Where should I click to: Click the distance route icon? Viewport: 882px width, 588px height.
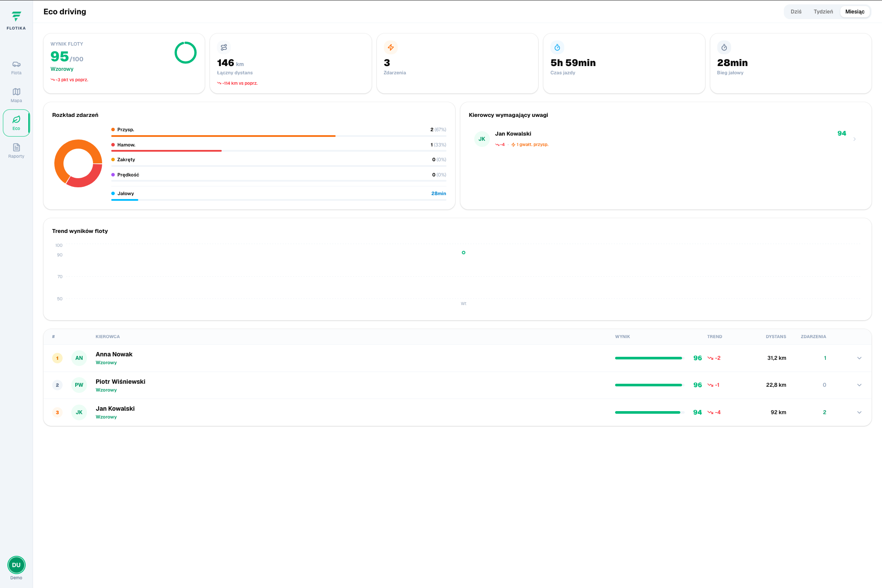[224, 47]
